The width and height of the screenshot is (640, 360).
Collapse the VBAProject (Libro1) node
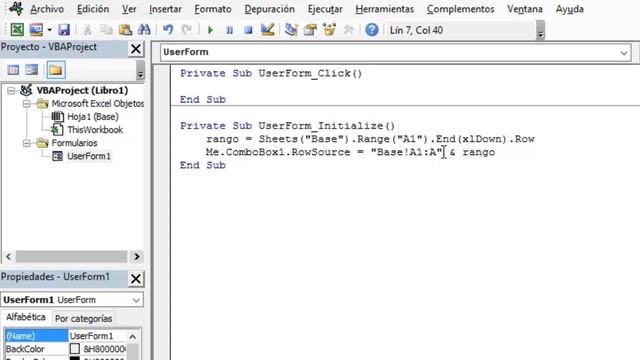[11, 91]
